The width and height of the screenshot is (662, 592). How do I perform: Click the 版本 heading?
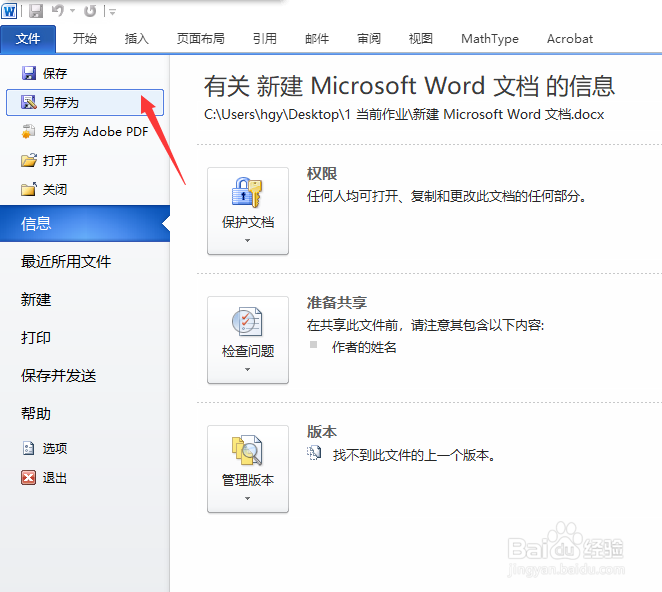point(322,432)
